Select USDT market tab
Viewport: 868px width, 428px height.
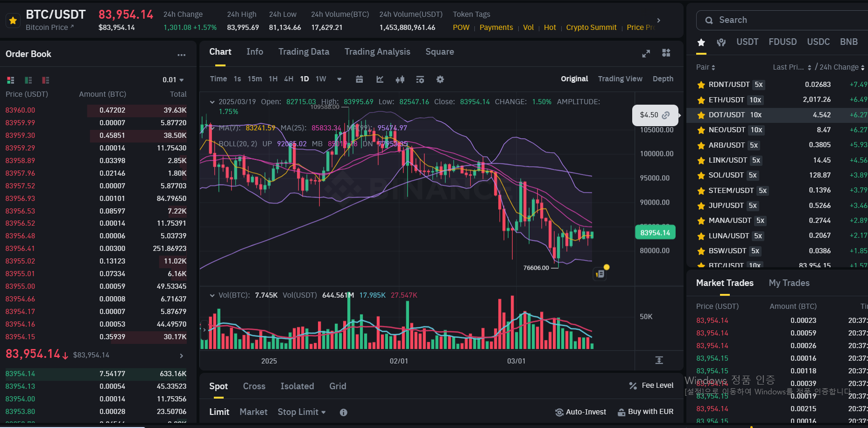click(x=748, y=42)
